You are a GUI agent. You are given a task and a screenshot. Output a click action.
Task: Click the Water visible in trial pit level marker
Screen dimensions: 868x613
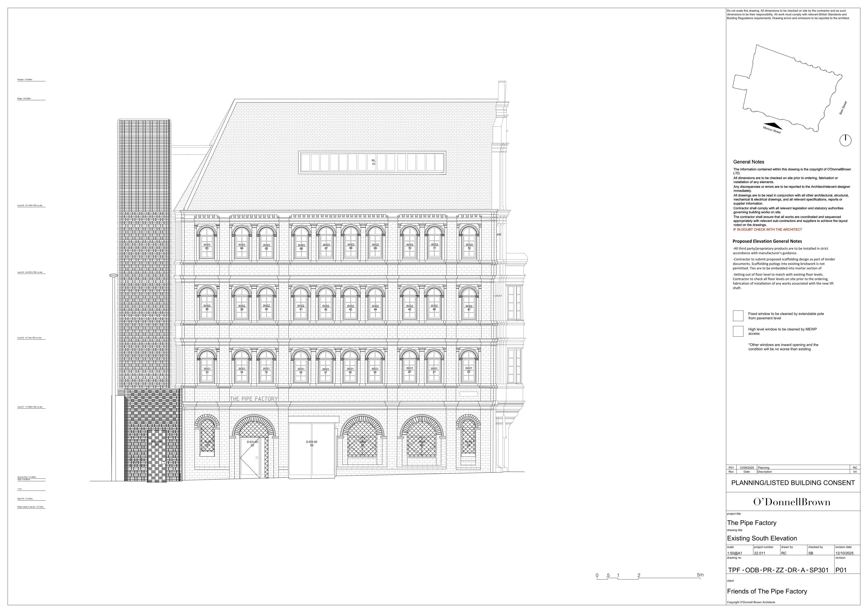tap(31, 507)
